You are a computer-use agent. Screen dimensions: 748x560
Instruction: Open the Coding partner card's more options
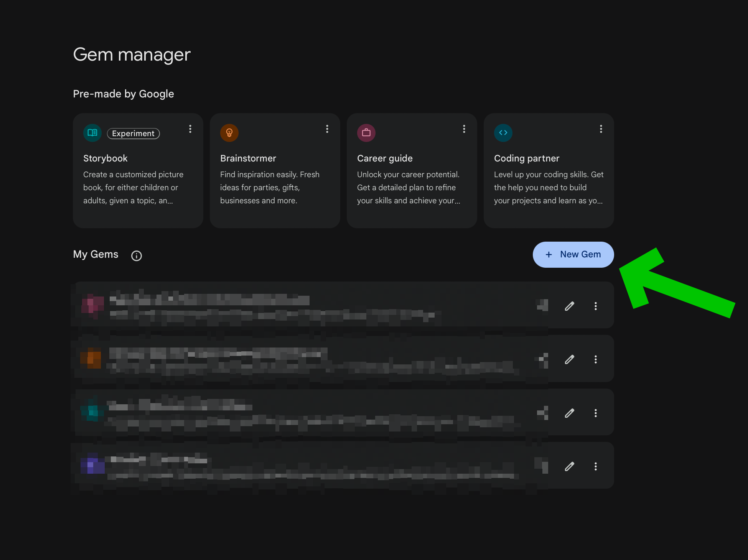[601, 129]
